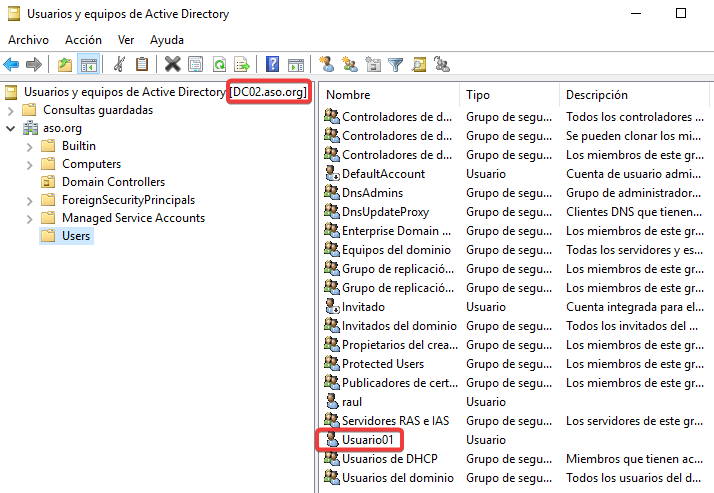Click the Back arrow in toolbar
Viewport: 714px width, 493px height.
(11, 65)
